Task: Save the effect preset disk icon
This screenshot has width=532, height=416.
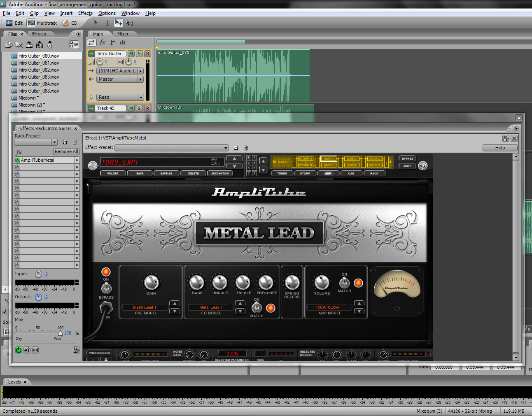Action: [x=236, y=148]
